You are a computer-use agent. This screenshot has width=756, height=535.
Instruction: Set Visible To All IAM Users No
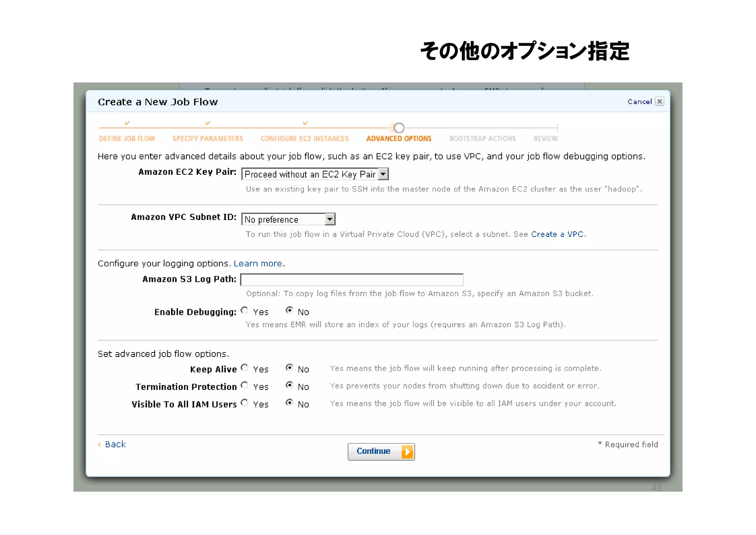289,403
